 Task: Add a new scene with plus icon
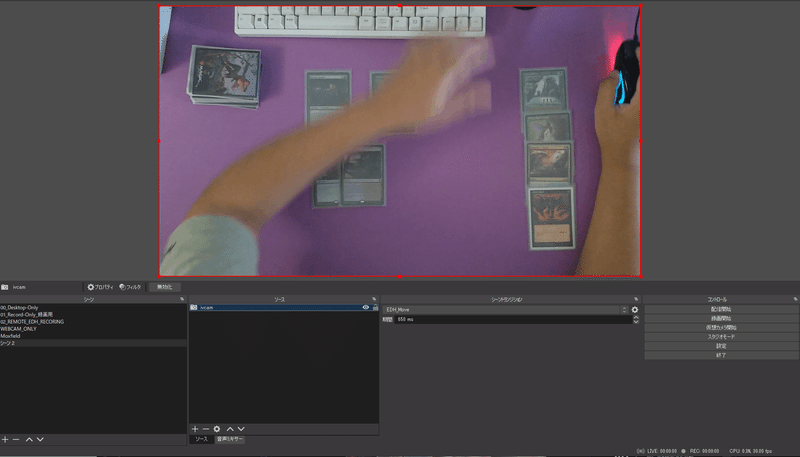click(x=5, y=439)
